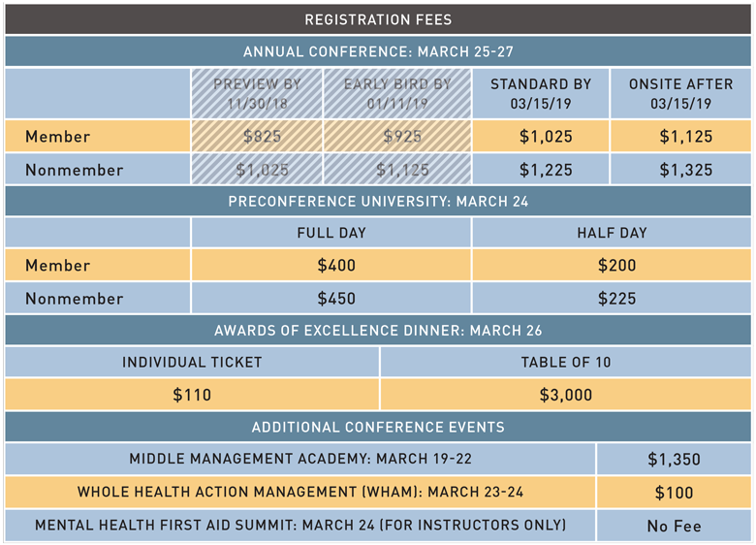Select the $3,000 Table of 10 price

[566, 395]
